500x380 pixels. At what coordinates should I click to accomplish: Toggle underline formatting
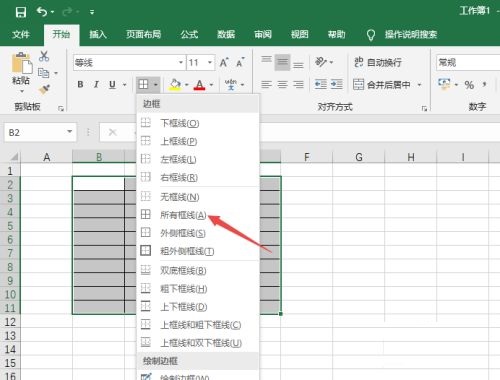112,85
